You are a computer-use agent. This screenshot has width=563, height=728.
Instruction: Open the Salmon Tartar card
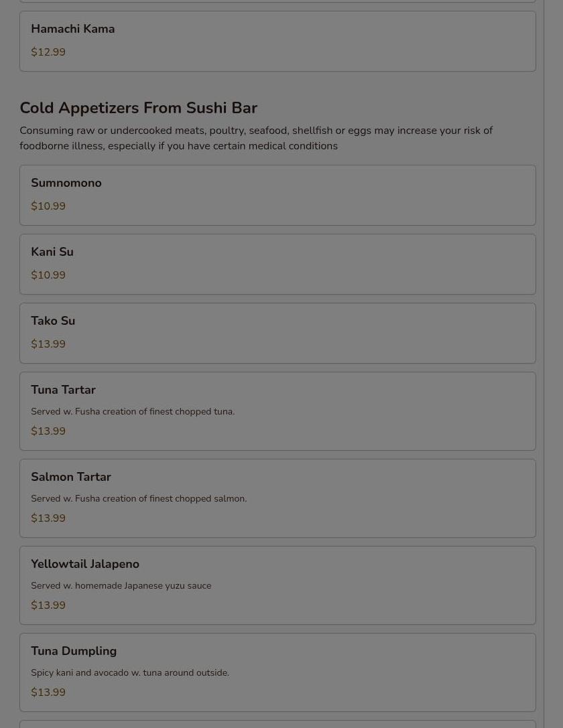pos(277,498)
